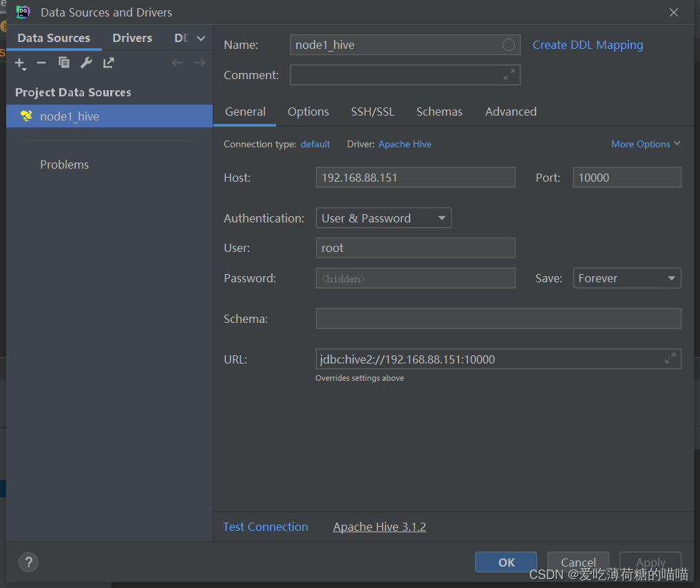Click 'Overrides settings above' hint text
Screen dimensions: 700x588
pos(359,378)
